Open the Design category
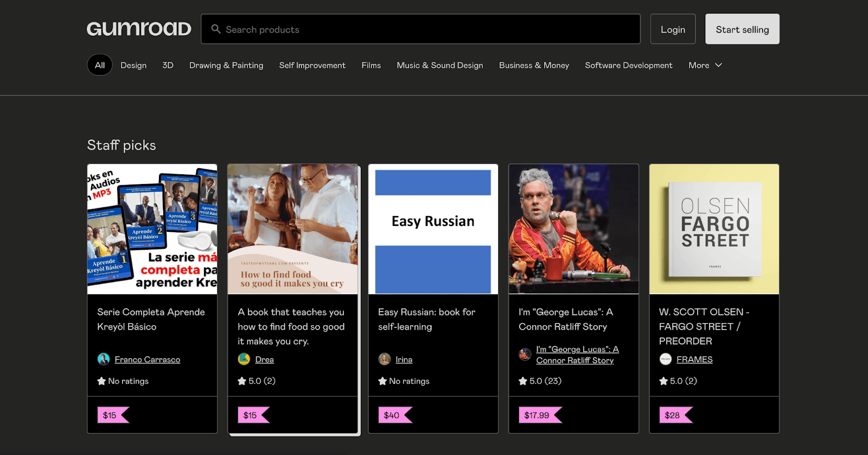This screenshot has height=455, width=868. pyautogui.click(x=133, y=65)
